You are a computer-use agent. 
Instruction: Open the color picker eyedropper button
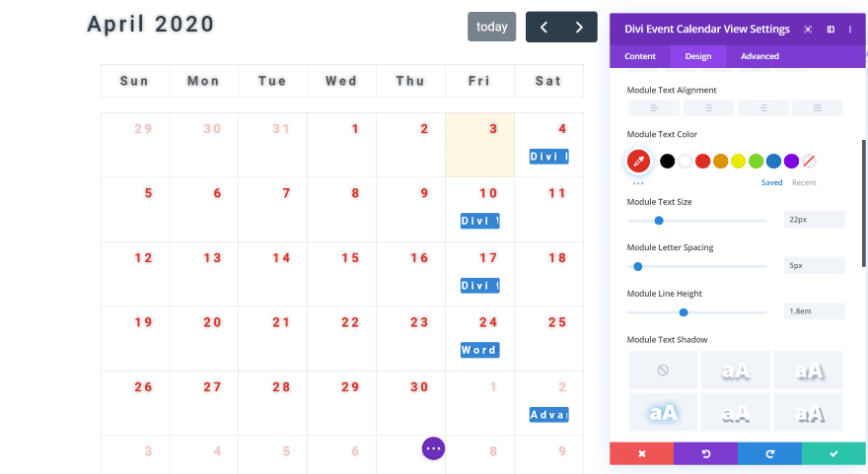point(638,161)
